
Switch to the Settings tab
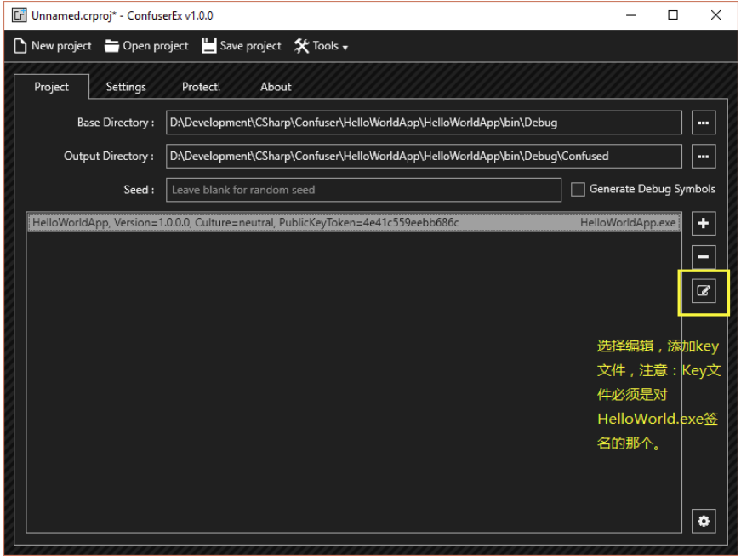click(126, 87)
